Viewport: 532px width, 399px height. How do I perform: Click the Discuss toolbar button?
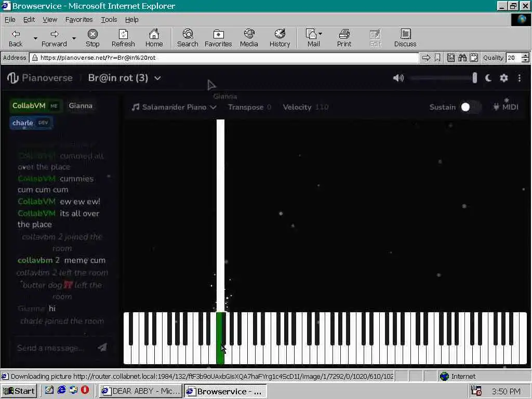click(x=405, y=38)
